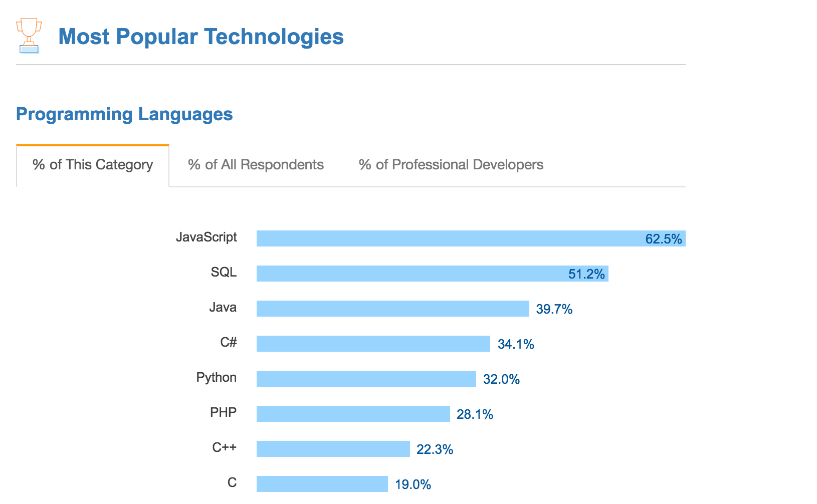This screenshot has width=817, height=504.
Task: Select the Python 32.0% bar
Action: 366,379
